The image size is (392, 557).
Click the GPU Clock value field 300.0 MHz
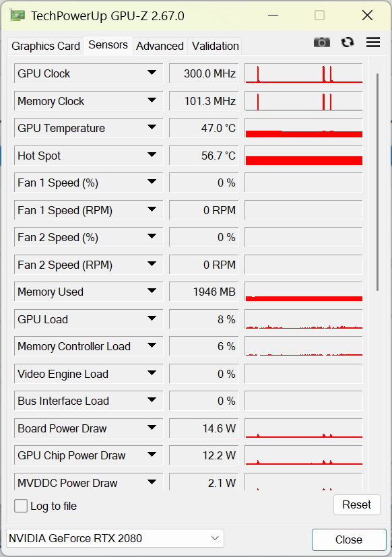204,73
